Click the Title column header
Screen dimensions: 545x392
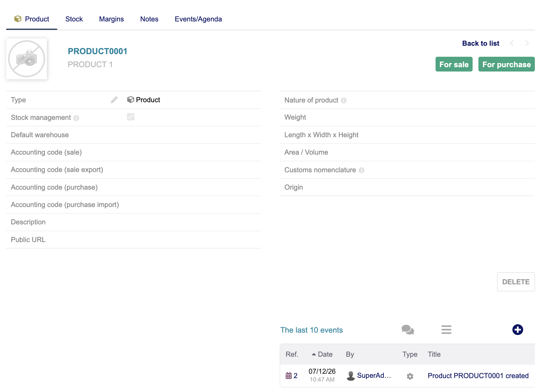point(434,354)
